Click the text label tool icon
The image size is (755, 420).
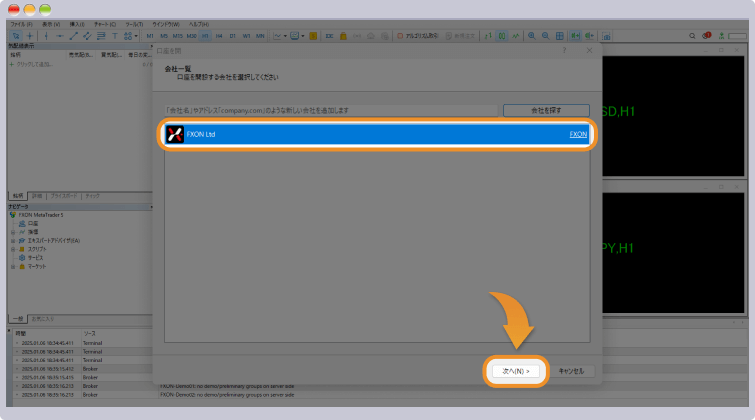click(114, 36)
